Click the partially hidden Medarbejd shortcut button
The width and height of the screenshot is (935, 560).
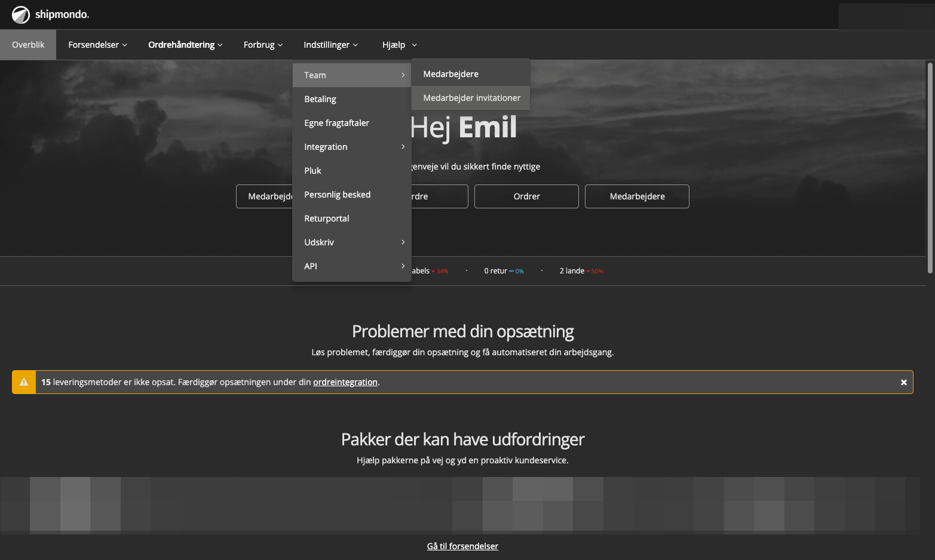coord(264,196)
